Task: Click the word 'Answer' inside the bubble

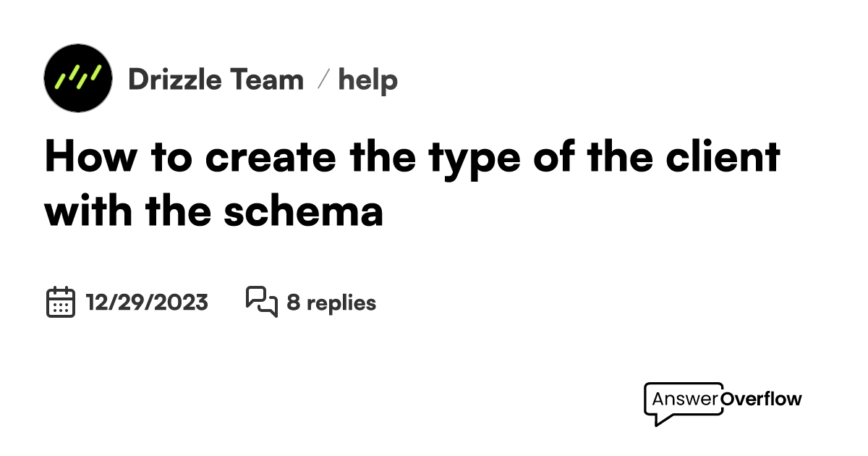Action: click(x=685, y=399)
